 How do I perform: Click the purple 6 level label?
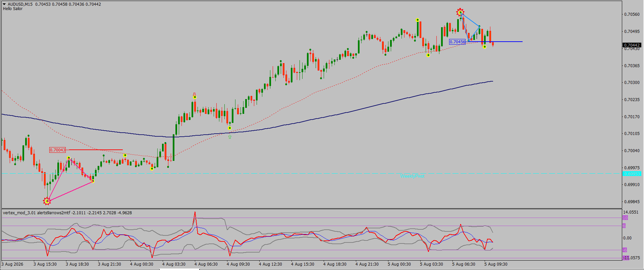click(x=624, y=226)
